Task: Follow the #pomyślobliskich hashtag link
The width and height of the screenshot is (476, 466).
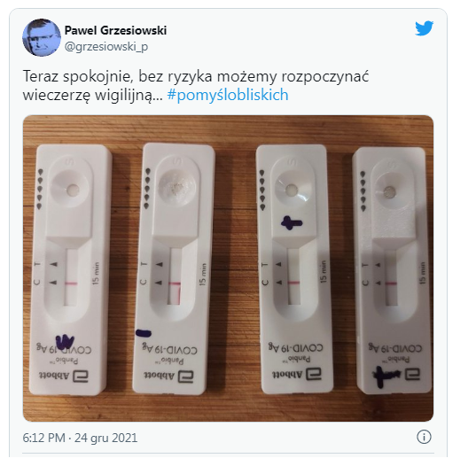Action: coord(228,95)
